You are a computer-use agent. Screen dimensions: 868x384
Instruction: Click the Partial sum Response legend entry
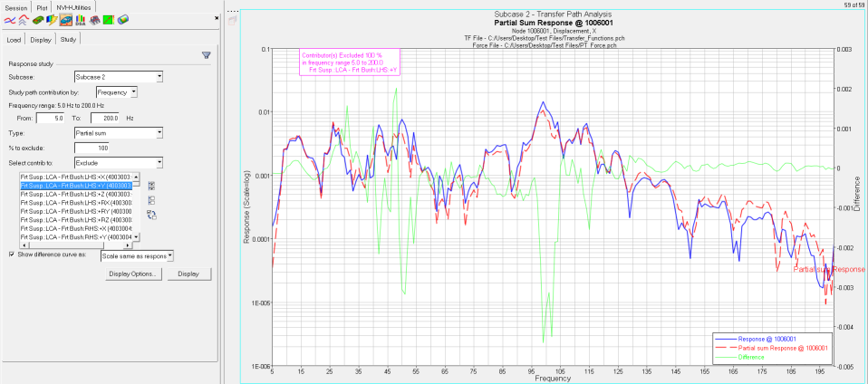(771, 348)
